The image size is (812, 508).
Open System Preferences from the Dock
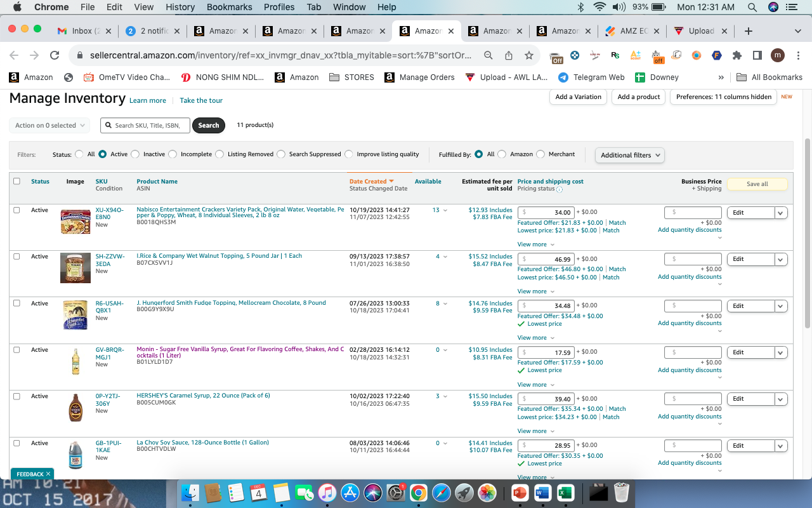(x=396, y=492)
